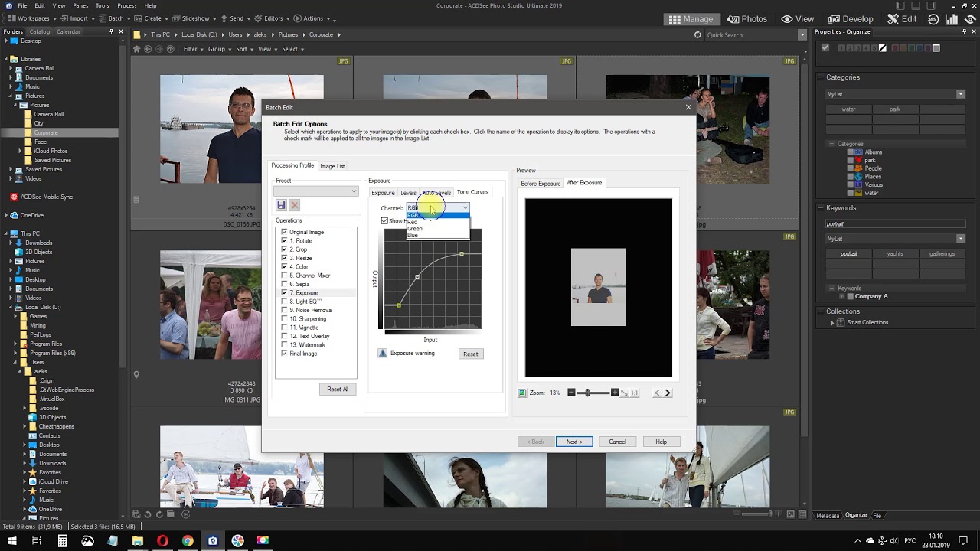Image resolution: width=980 pixels, height=551 pixels.
Task: Open Photos mode
Action: [x=747, y=19]
